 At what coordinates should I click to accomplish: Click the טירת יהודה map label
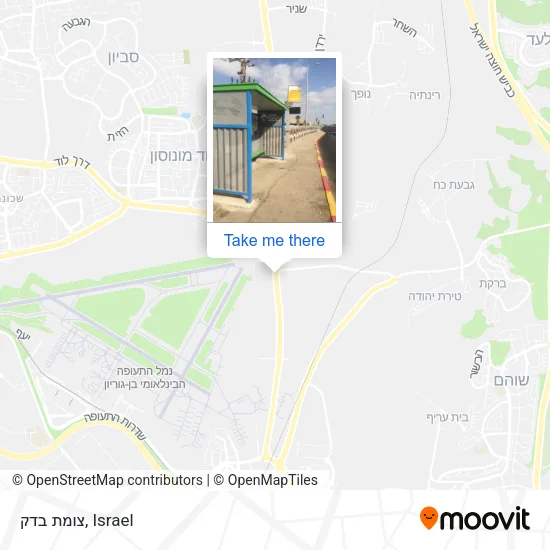(x=435, y=296)
